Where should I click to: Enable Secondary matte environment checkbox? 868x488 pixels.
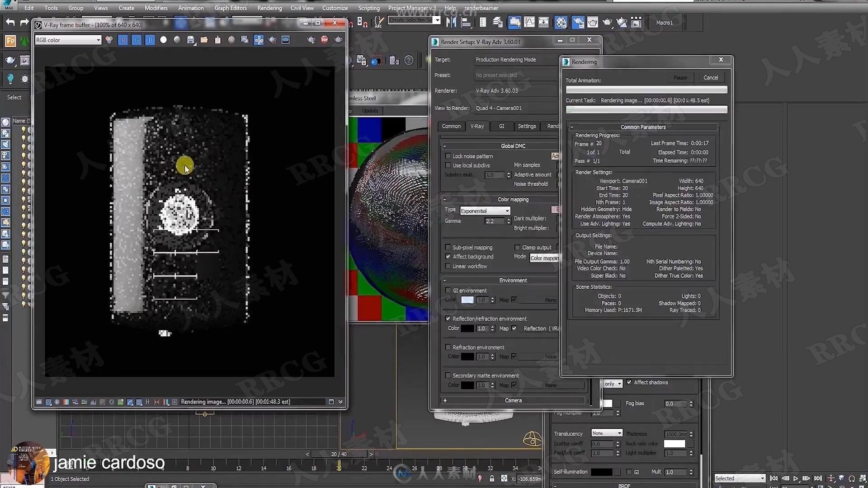coord(448,375)
